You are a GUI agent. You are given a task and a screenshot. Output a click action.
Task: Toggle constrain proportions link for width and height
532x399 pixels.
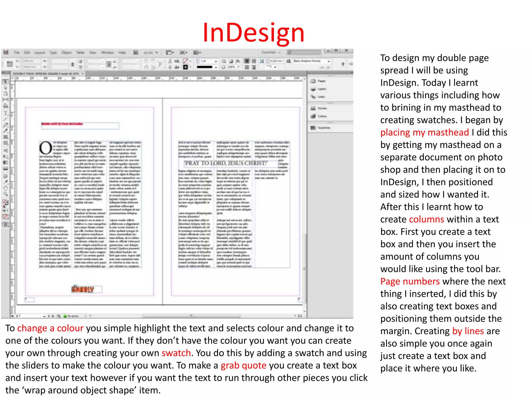[x=73, y=64]
